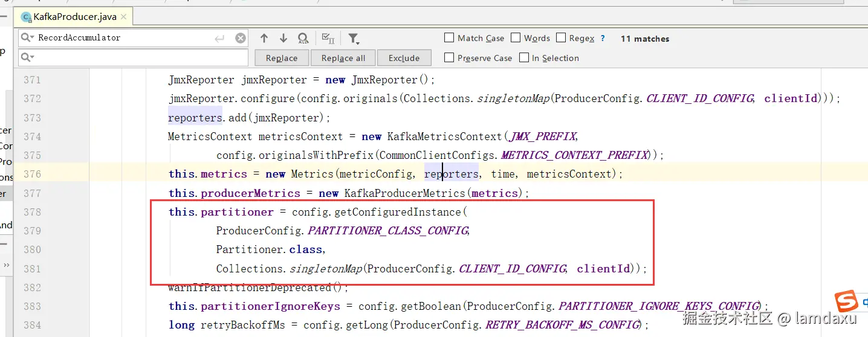Click line number 376 in gutter
The height and width of the screenshot is (337, 868).
click(32, 174)
